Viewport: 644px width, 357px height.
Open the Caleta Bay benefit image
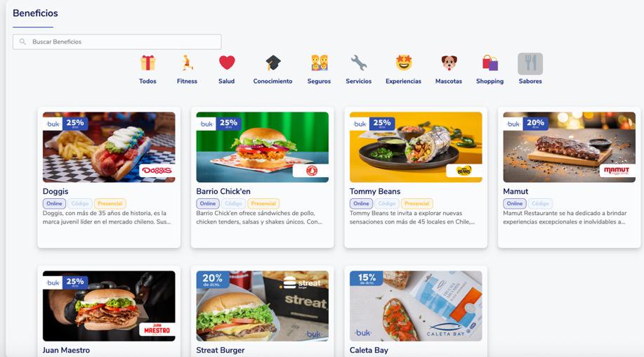(416, 306)
